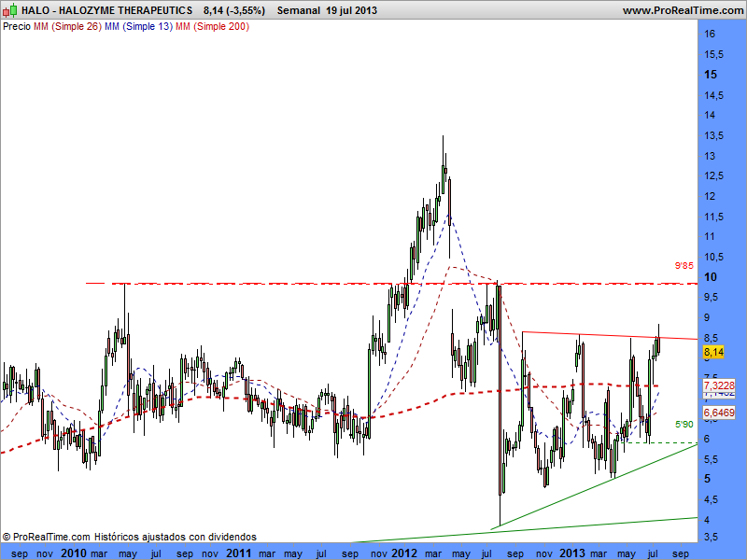This screenshot has width=747, height=560.
Task: Click the yellow 8,14 current price tag
Action: coord(713,353)
